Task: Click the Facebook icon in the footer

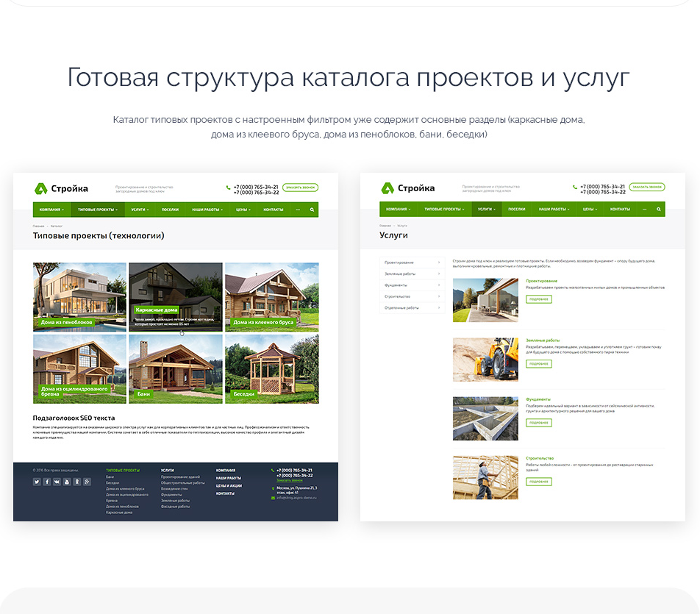Action: tap(47, 482)
